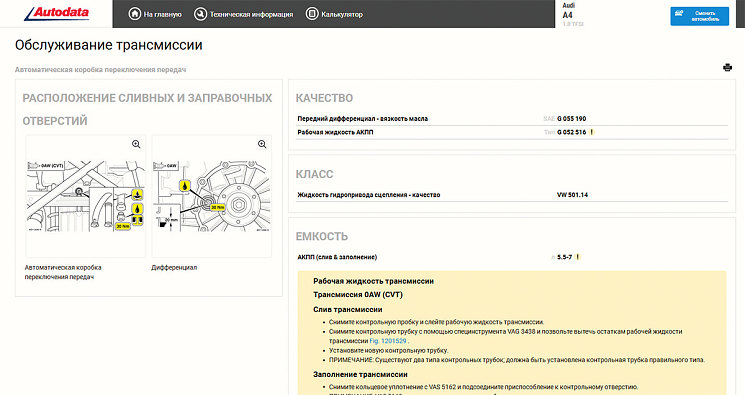Screen dimensions: 745x395
Task: Magnify the differential diagram
Action: (x=262, y=144)
